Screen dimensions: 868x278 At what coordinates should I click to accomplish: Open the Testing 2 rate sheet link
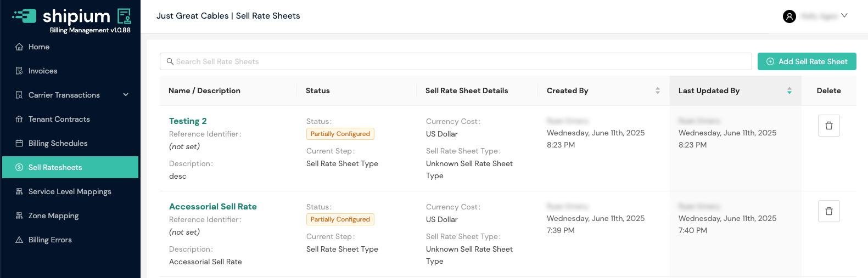188,121
